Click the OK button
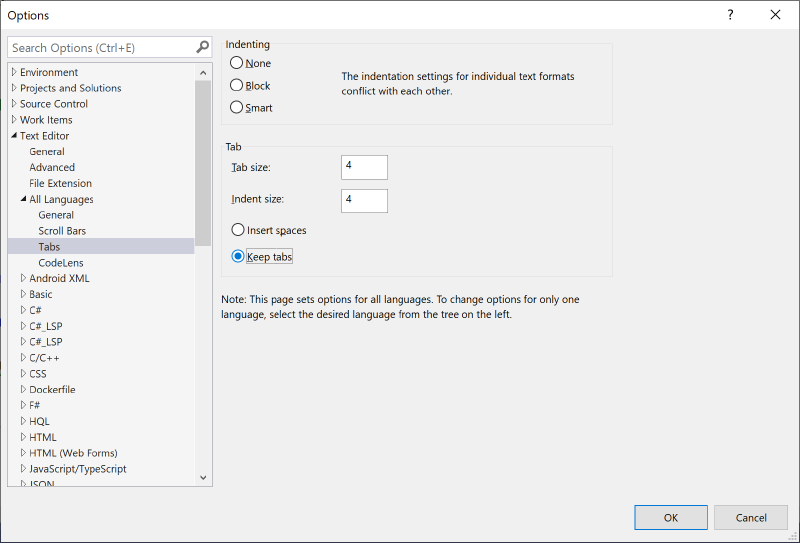The width and height of the screenshot is (800, 543). tap(671, 517)
